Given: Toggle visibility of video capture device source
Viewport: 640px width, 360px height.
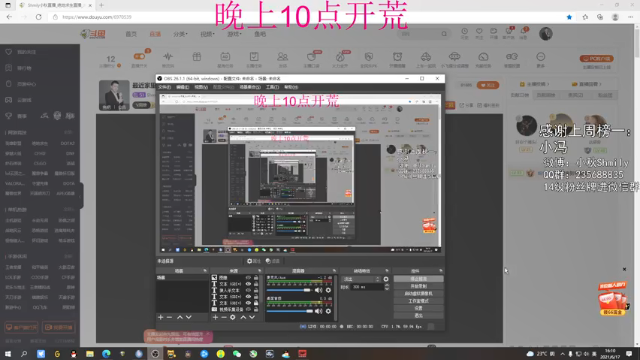Looking at the screenshot, I should point(248,309).
